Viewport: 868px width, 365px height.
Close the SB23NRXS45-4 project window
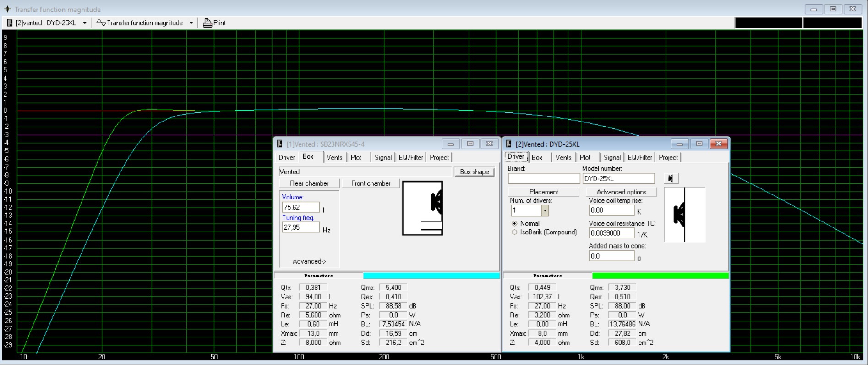coord(489,144)
